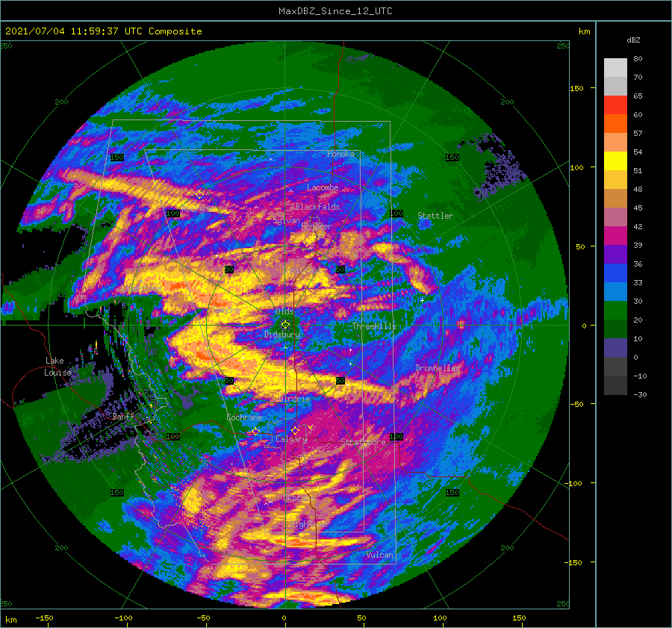Pick the light gray 80 dBZ legend swatch
Viewport: 672px width, 628px height.
[x=615, y=68]
